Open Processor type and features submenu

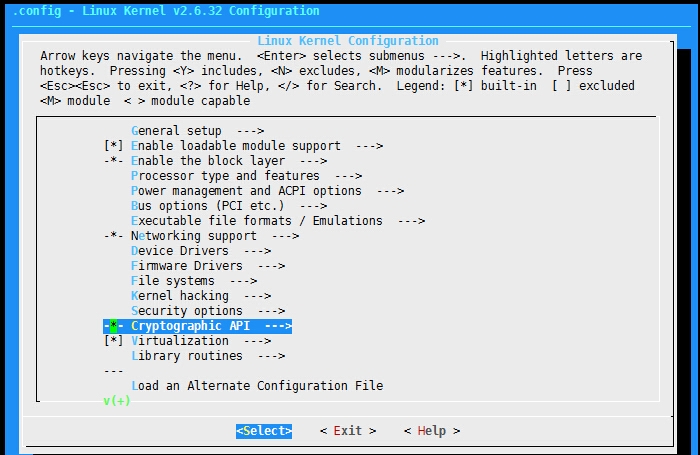(246, 176)
